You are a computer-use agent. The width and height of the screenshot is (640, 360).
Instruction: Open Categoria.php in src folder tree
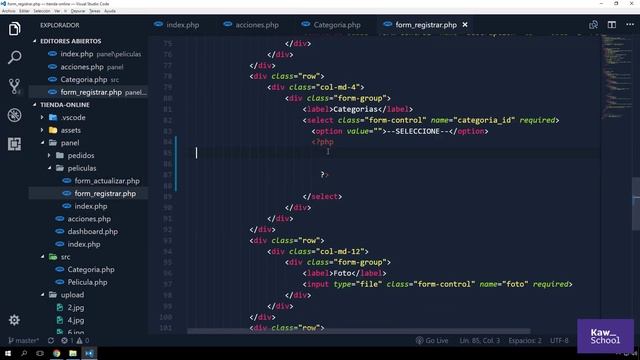click(x=91, y=269)
